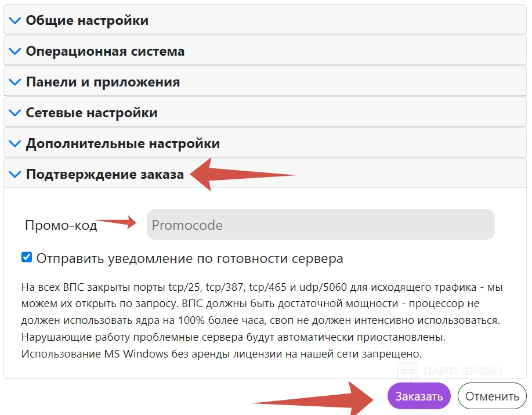
Task: Click the 'Отправить уведомление по готовности сервера' label
Action: [x=190, y=258]
